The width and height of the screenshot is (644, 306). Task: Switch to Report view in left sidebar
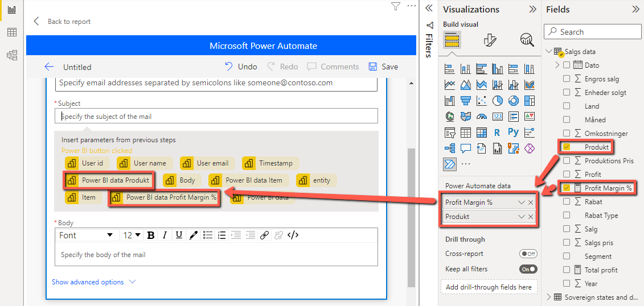12,10
